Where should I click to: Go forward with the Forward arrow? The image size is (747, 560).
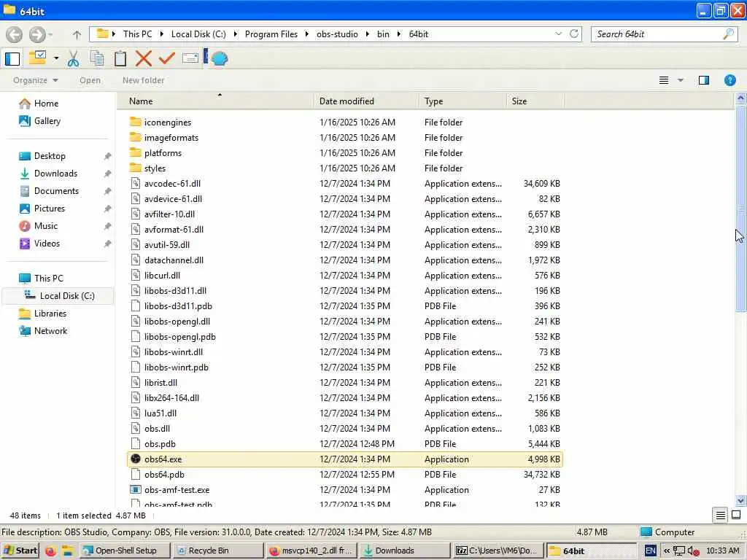(x=37, y=34)
